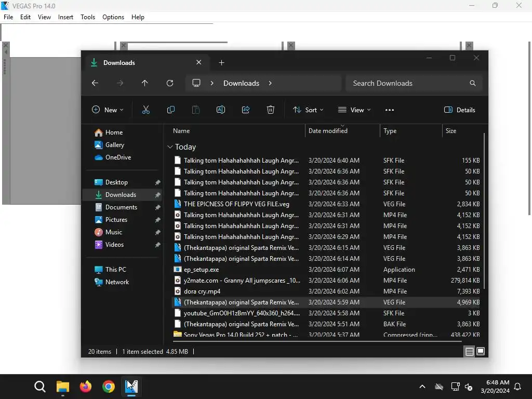
Task: Open VEGAS Insert menu
Action: [x=65, y=17]
